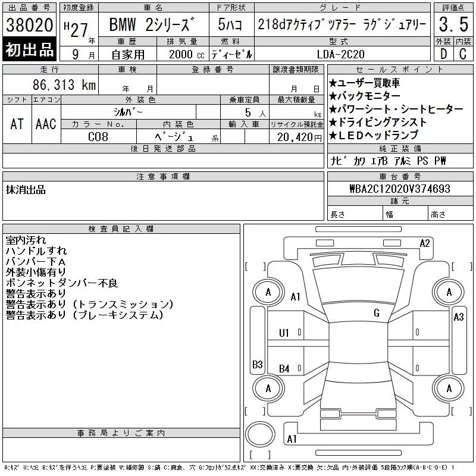Viewport: 476px width, 476px height.
Task: Click inspector note ハンドルすれ
Action: pyautogui.click(x=36, y=251)
